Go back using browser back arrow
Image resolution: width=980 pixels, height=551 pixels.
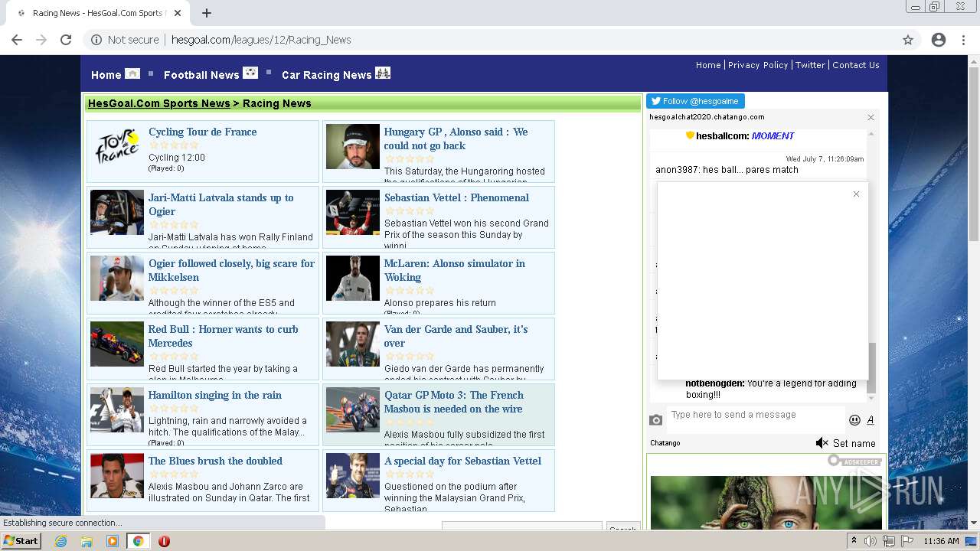click(x=17, y=40)
